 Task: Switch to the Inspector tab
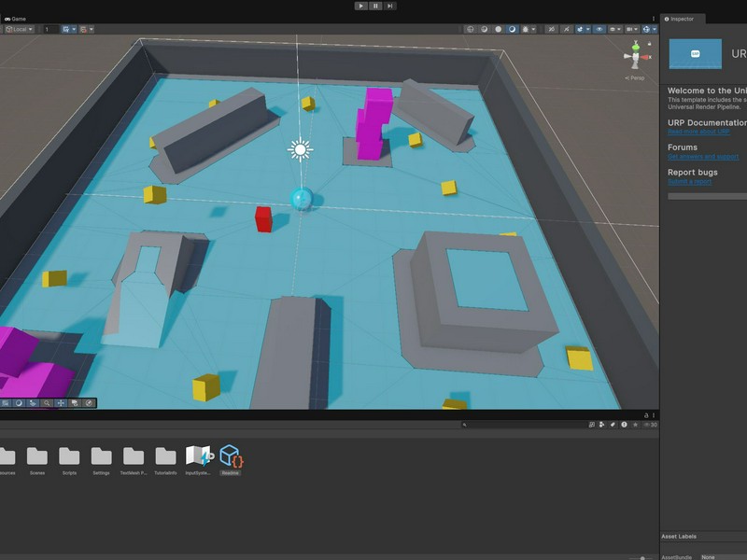682,19
